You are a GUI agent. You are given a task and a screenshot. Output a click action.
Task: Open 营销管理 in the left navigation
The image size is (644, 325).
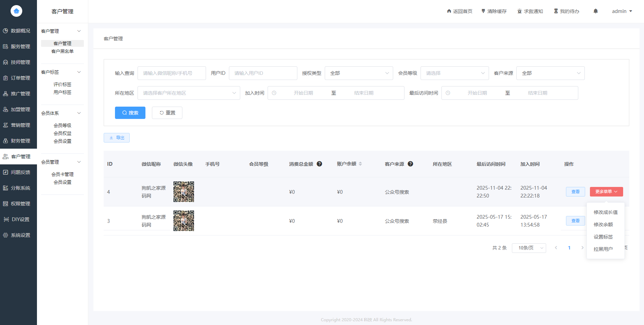(x=18, y=125)
